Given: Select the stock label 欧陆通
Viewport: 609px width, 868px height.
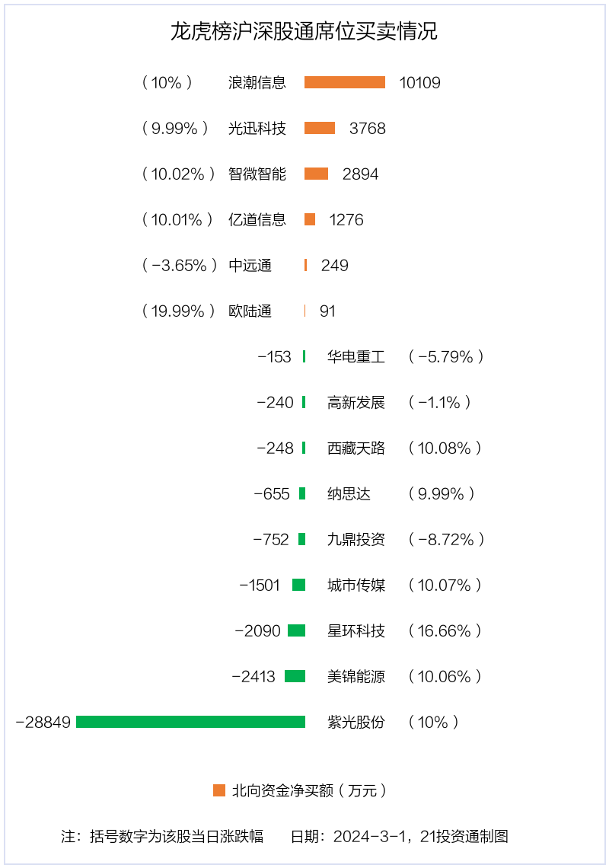Looking at the screenshot, I should pos(250,311).
